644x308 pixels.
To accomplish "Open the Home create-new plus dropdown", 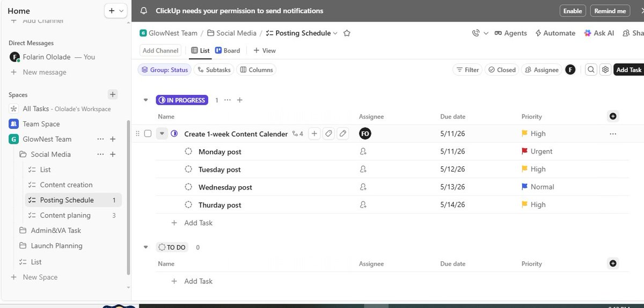I will pyautogui.click(x=116, y=11).
